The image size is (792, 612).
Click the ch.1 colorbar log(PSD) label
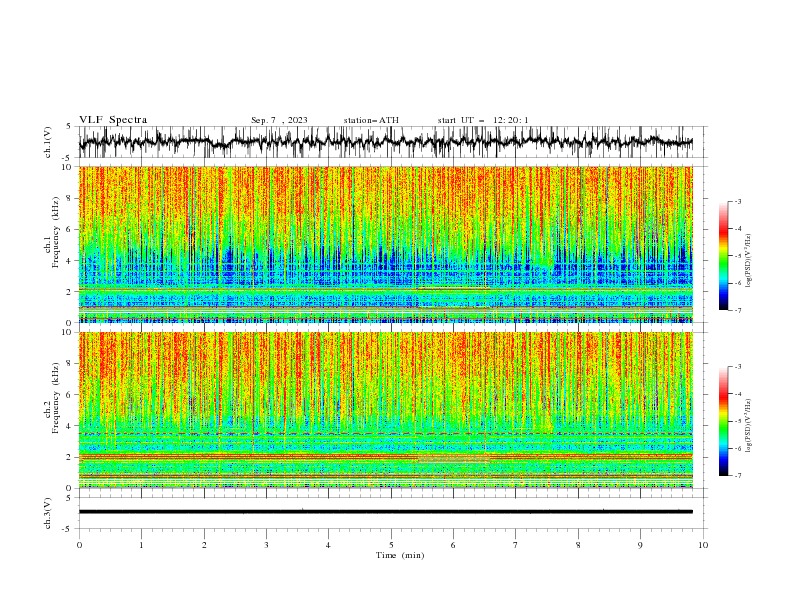[x=748, y=260]
